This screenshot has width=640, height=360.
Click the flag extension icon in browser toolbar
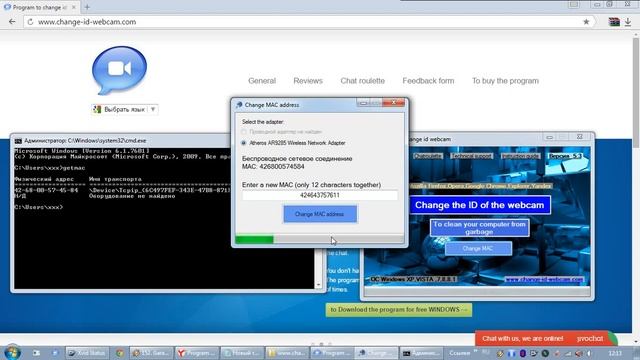click(x=614, y=22)
